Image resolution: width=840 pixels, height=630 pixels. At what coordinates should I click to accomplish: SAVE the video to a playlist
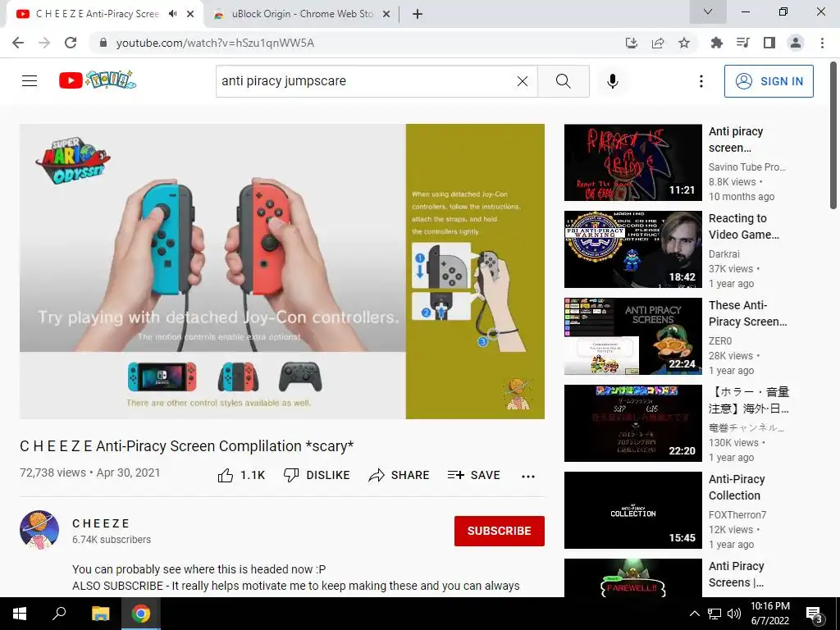[473, 475]
